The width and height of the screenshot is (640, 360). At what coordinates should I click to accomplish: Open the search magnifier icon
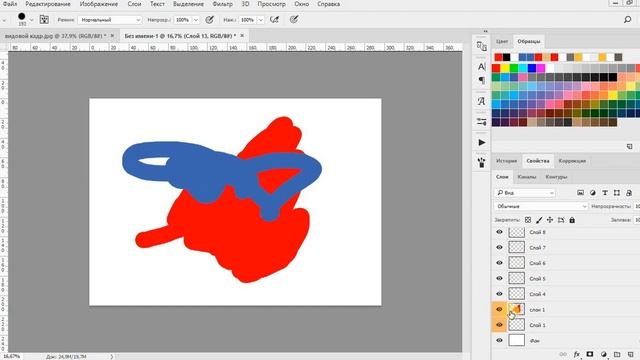coord(627,20)
